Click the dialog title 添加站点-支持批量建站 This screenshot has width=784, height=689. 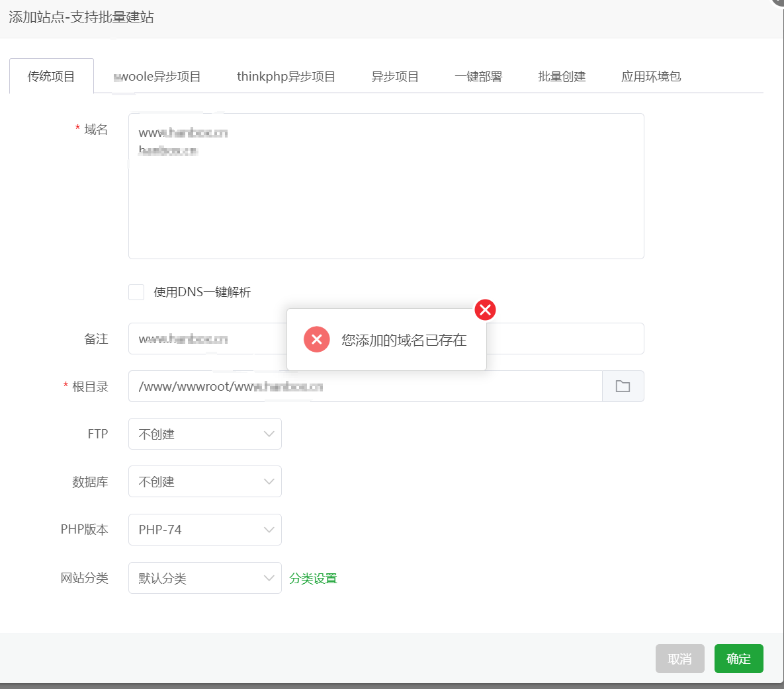coord(81,17)
